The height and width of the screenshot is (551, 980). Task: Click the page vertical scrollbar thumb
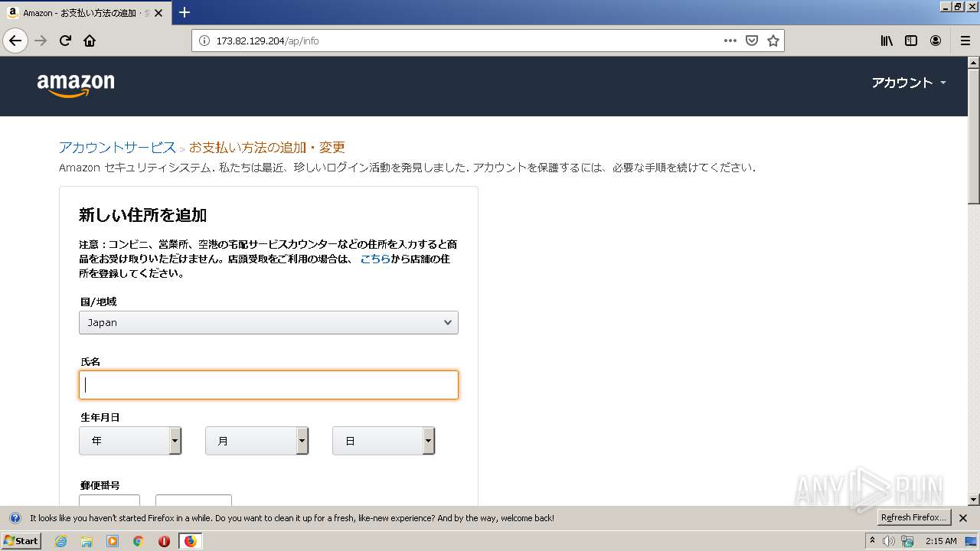974,136
